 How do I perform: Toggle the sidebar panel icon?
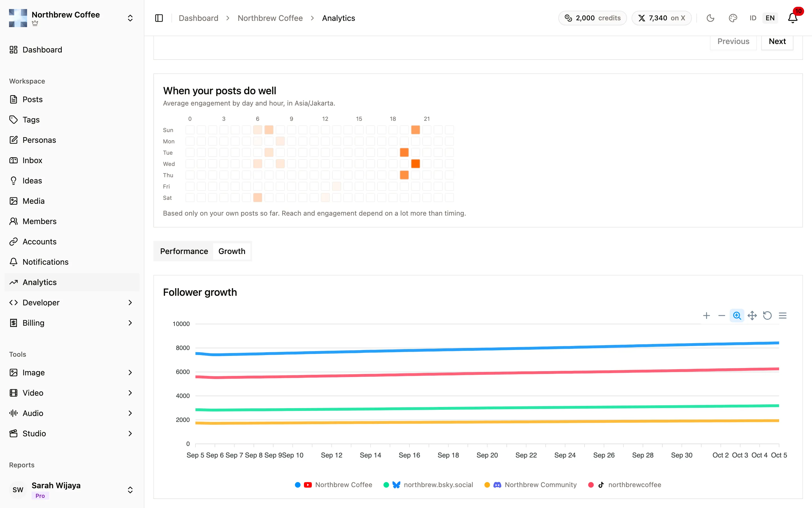159,18
